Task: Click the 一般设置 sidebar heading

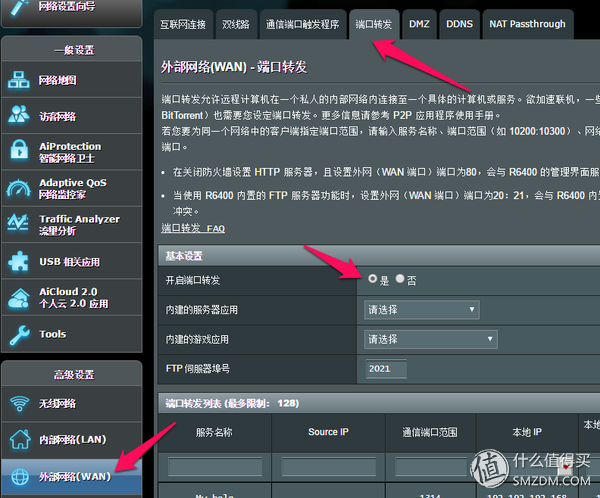Action: tap(74, 50)
